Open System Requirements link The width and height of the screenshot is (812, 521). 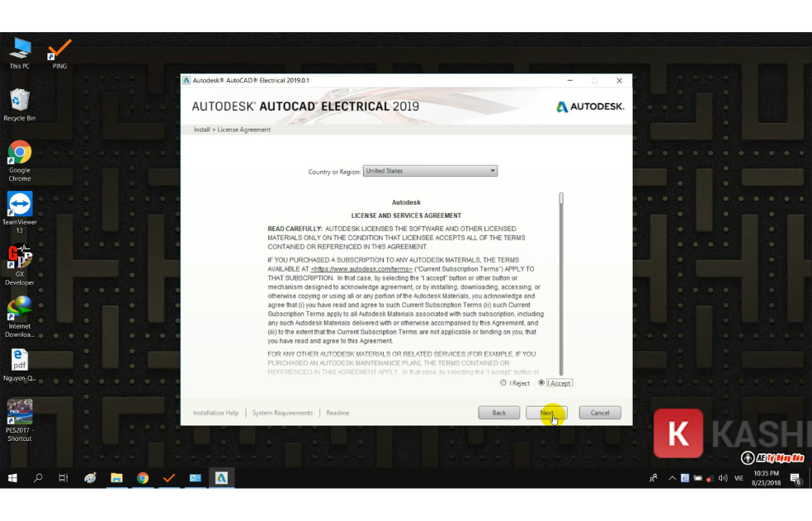click(282, 413)
